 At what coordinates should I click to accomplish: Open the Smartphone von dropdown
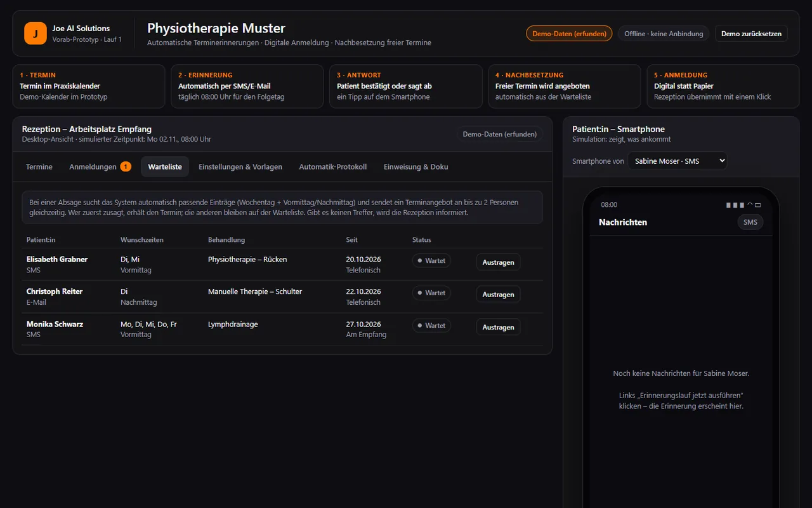pyautogui.click(x=678, y=161)
